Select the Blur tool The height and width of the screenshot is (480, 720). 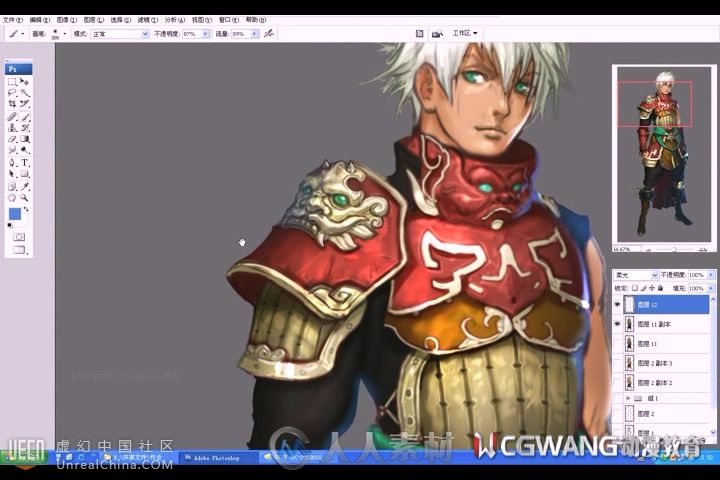[12, 150]
